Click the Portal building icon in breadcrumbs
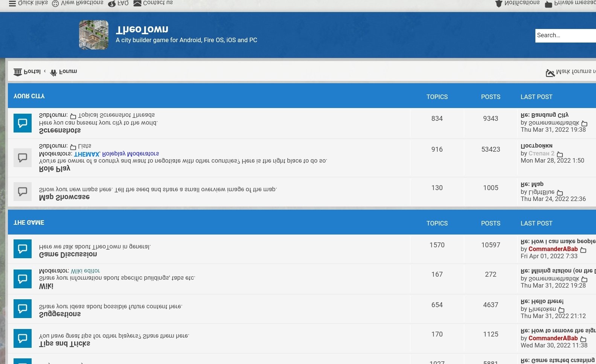The height and width of the screenshot is (364, 596). click(x=18, y=72)
